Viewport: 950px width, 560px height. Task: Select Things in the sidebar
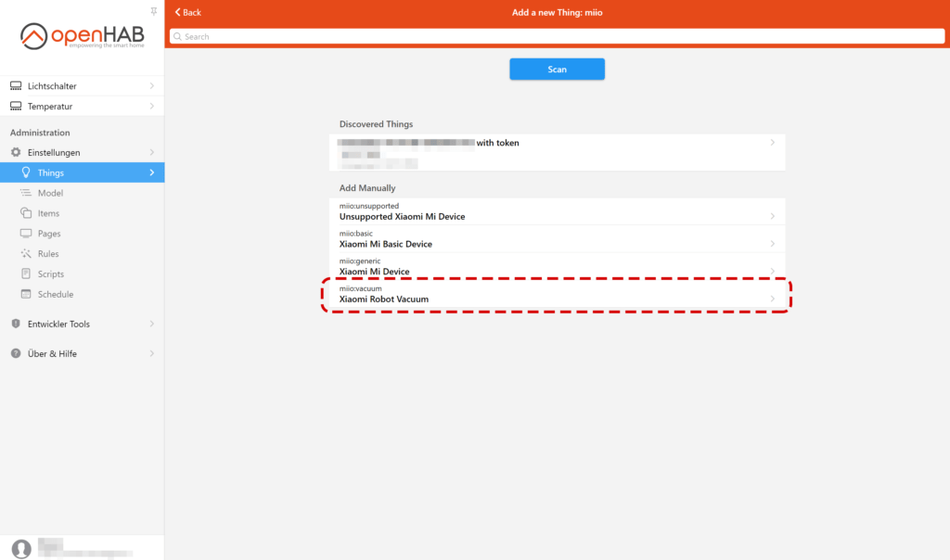82,172
